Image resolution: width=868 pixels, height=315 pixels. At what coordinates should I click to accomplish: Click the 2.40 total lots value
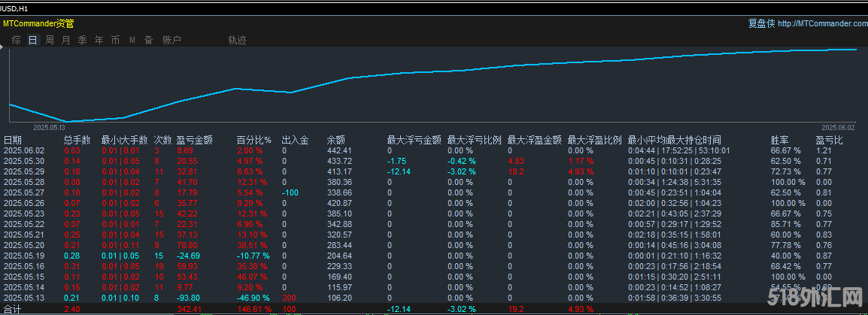71,309
